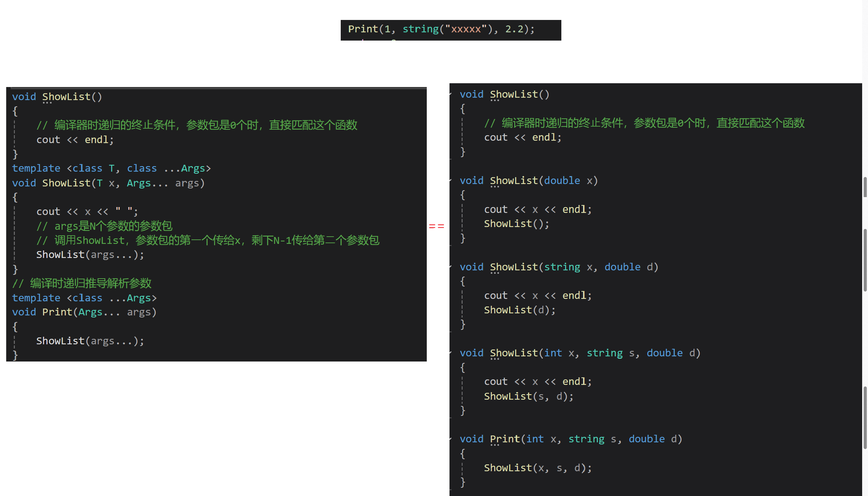Image resolution: width=868 pixels, height=496 pixels.
Task: Click void Print(Args... args) in left code
Action: (84, 312)
